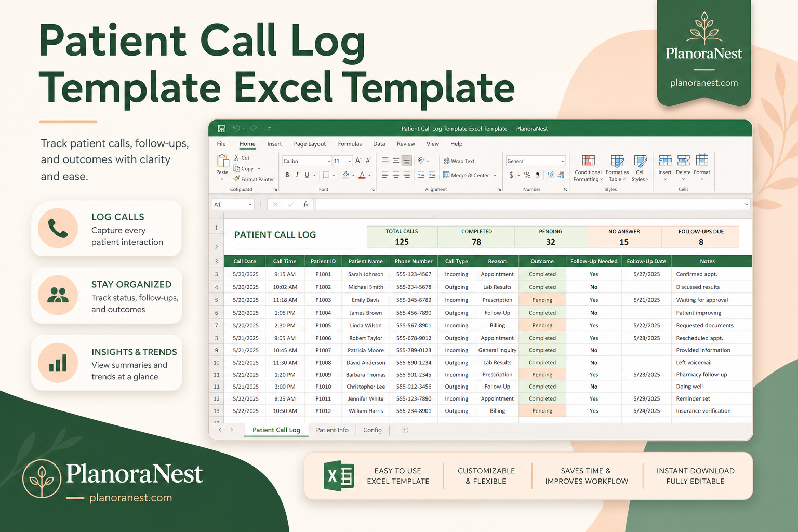Image resolution: width=798 pixels, height=532 pixels.
Task: Click the align right icon
Action: click(x=407, y=175)
